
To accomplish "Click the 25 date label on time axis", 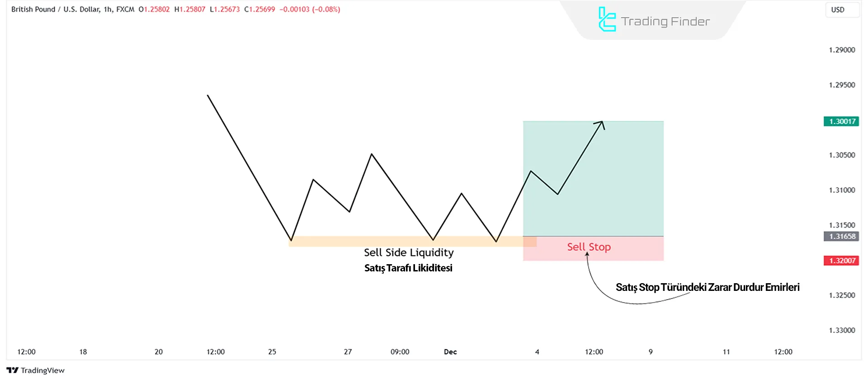I will pos(272,352).
